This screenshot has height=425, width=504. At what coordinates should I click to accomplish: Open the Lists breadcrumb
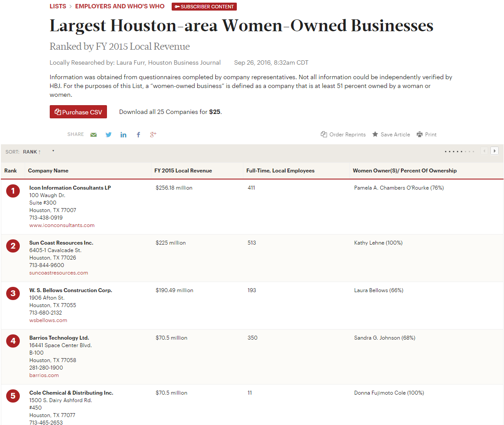(58, 6)
